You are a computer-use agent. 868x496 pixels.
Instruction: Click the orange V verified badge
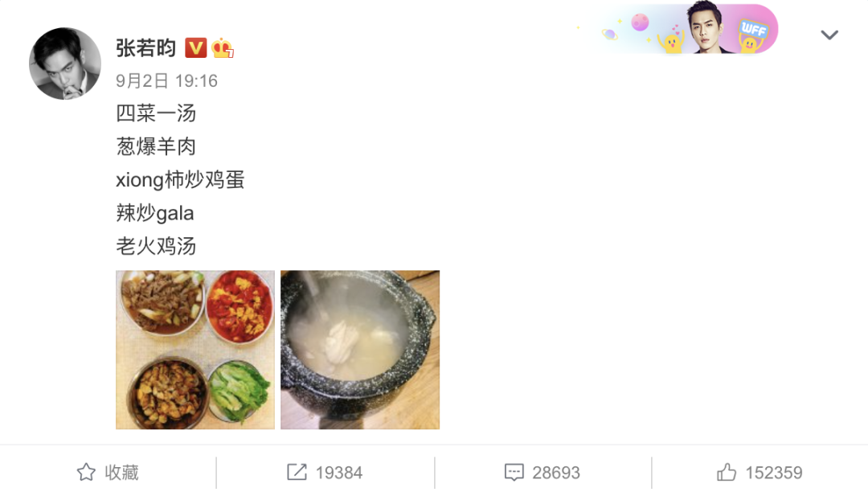tap(195, 48)
